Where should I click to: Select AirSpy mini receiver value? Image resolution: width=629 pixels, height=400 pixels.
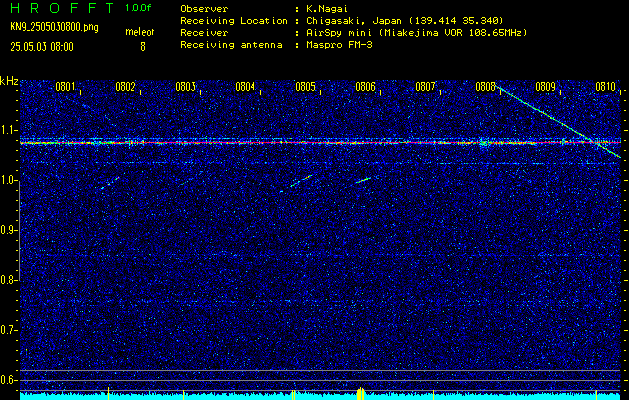pyautogui.click(x=416, y=33)
